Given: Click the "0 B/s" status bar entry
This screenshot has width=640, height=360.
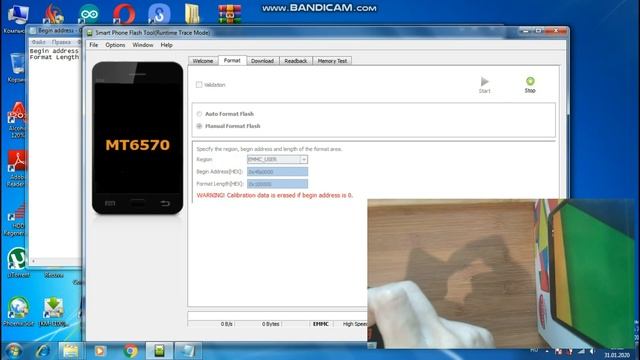Looking at the screenshot, I should pyautogui.click(x=227, y=324).
